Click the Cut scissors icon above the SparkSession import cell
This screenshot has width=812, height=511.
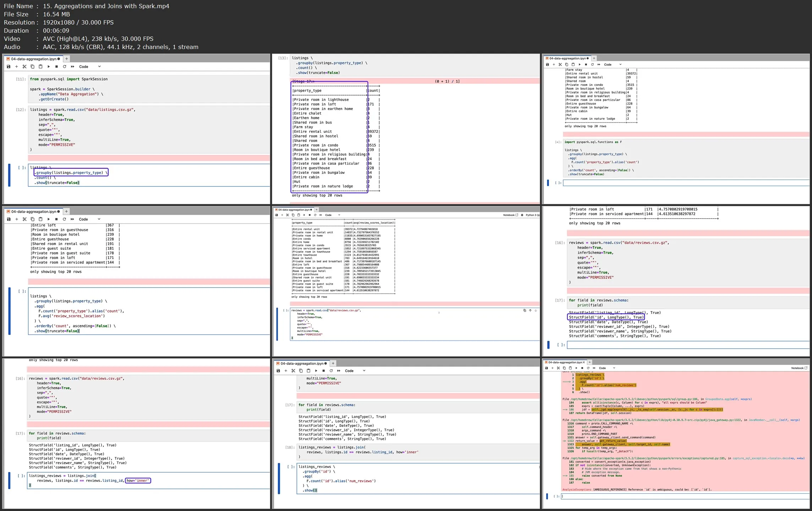point(24,67)
